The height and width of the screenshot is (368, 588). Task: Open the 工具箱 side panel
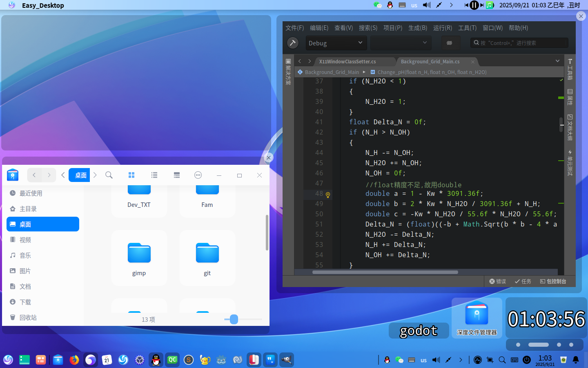click(x=570, y=70)
